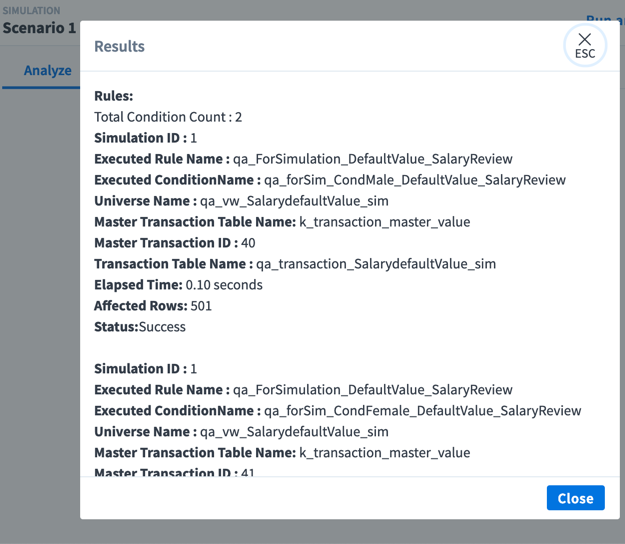Click the second Universe Name line
625x544 pixels.
(241, 432)
